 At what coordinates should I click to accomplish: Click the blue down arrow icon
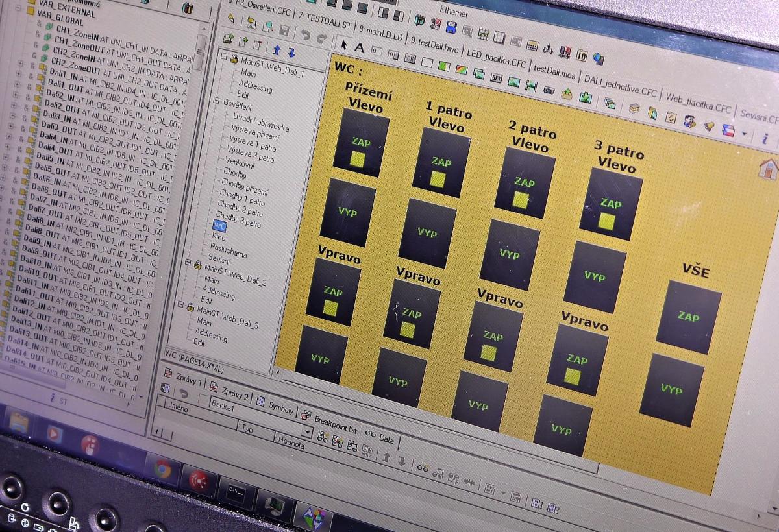click(x=291, y=52)
